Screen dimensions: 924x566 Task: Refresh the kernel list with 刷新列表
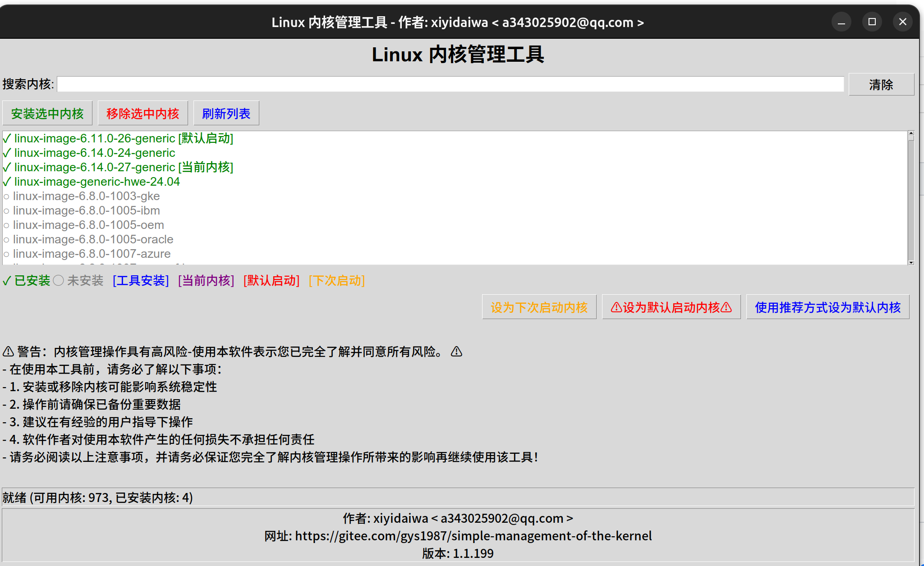pos(226,114)
